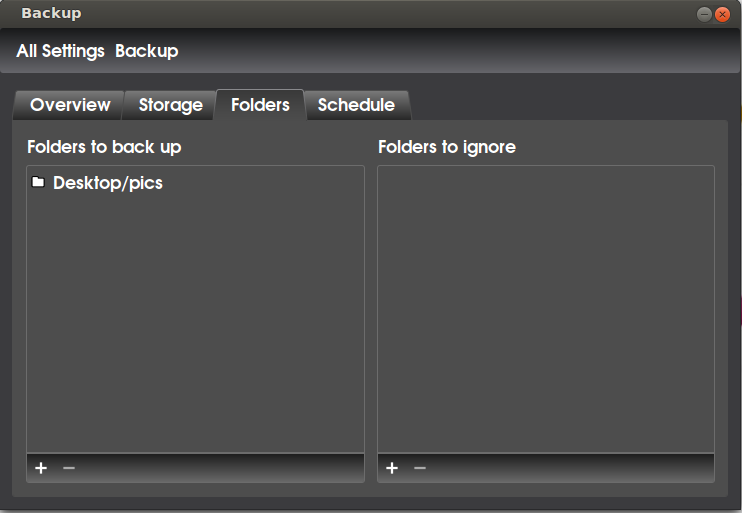Remove folder from the ignore list
The width and height of the screenshot is (742, 513).
(x=420, y=468)
